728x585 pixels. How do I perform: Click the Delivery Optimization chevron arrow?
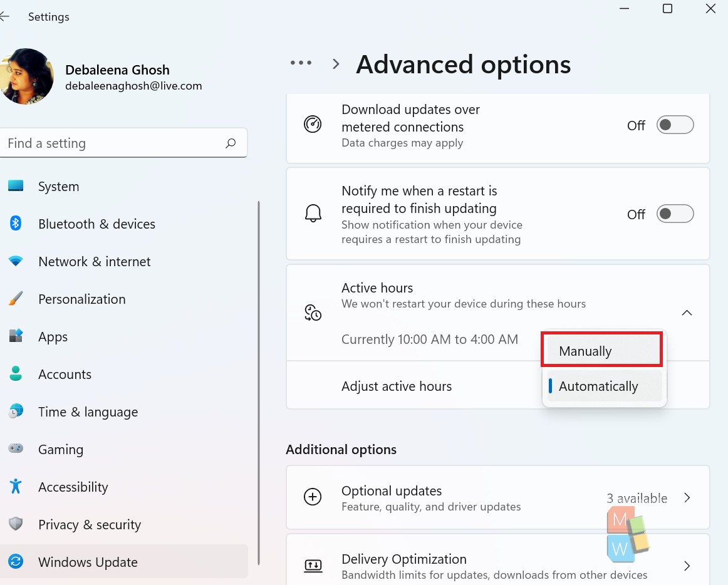click(687, 566)
